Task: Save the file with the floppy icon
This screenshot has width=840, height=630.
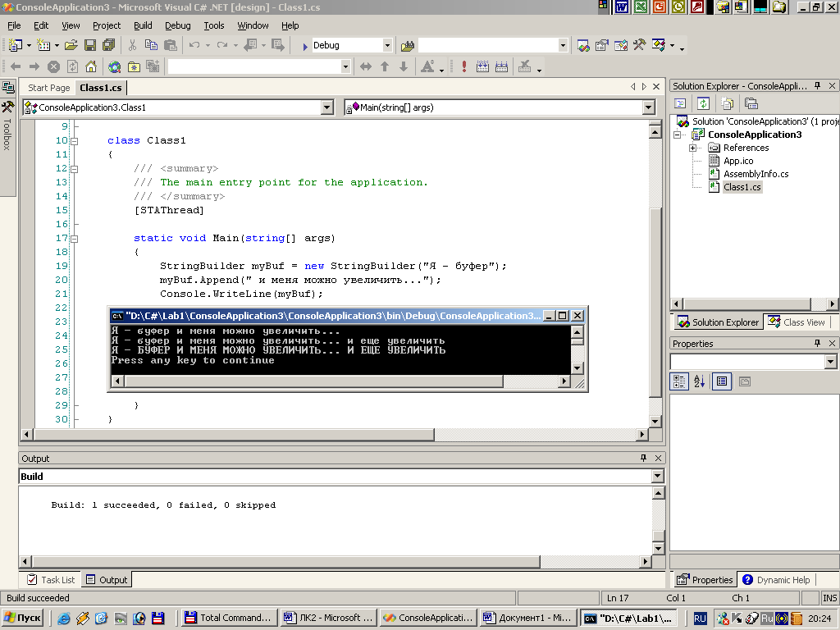Action: click(90, 46)
